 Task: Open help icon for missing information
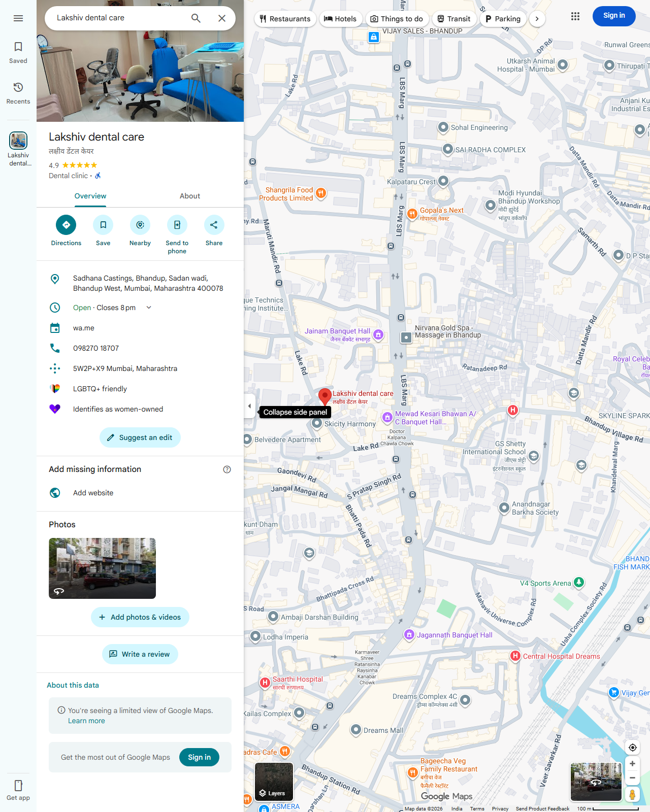tap(227, 469)
